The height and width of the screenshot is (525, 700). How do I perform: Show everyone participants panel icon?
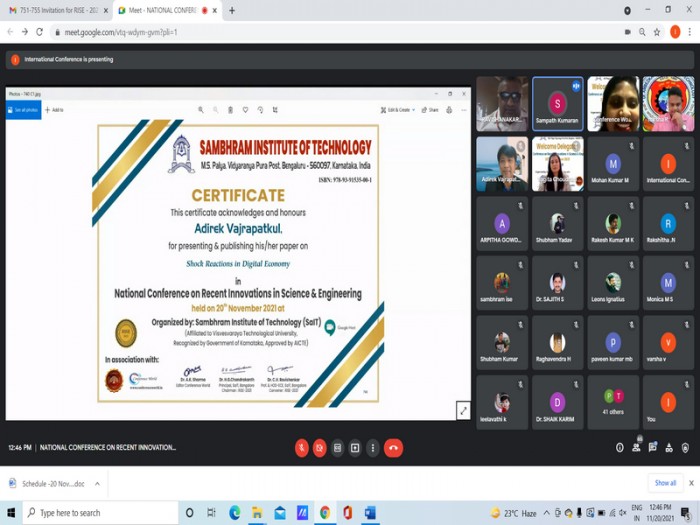(x=636, y=447)
